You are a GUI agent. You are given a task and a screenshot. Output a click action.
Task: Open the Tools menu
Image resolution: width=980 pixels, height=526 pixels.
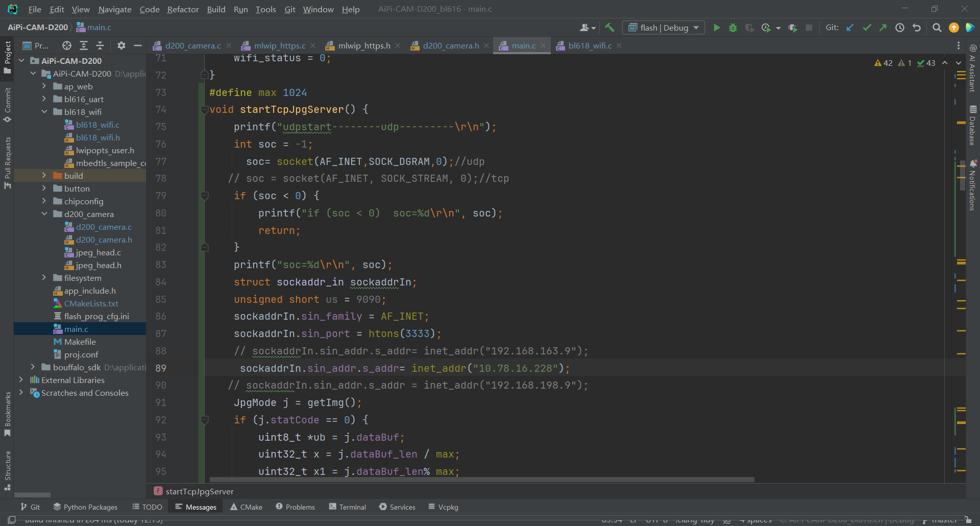tap(265, 9)
